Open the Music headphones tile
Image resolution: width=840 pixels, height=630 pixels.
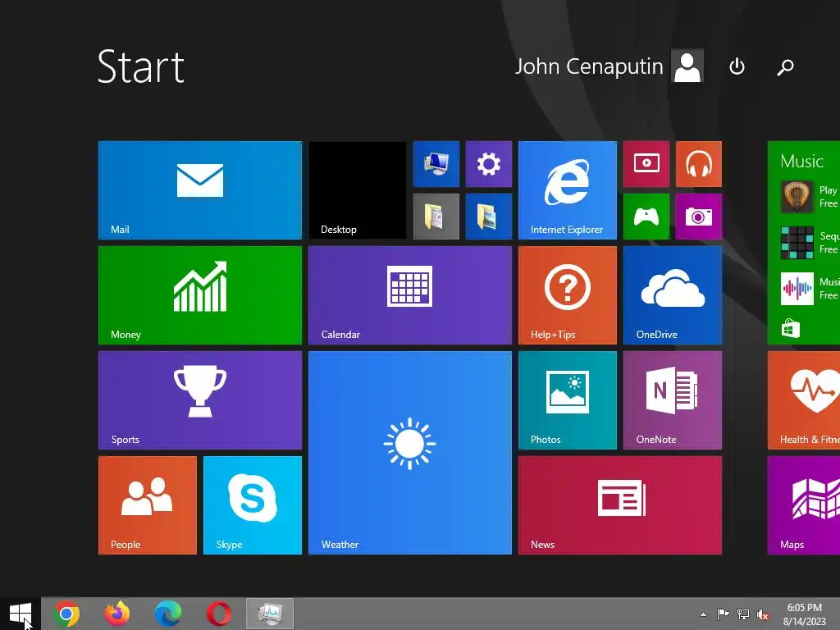pyautogui.click(x=699, y=164)
